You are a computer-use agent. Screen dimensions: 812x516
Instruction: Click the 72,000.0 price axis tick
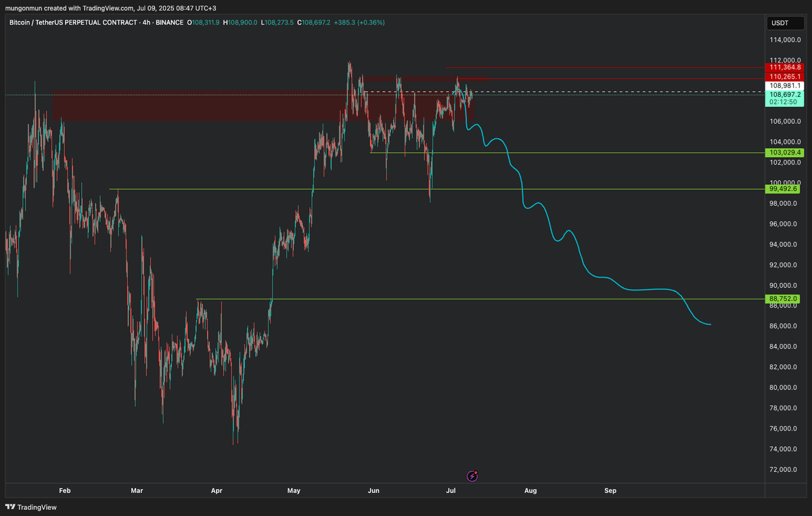(784, 470)
